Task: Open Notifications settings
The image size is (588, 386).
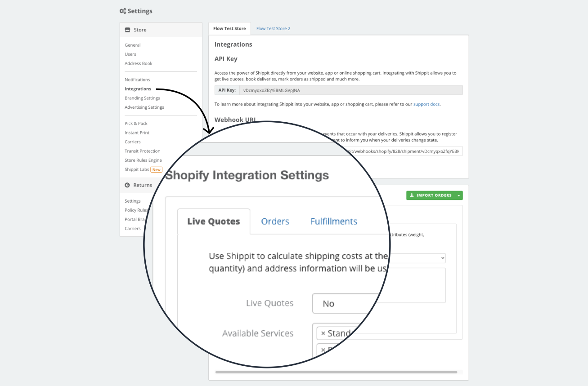Action: [x=137, y=80]
